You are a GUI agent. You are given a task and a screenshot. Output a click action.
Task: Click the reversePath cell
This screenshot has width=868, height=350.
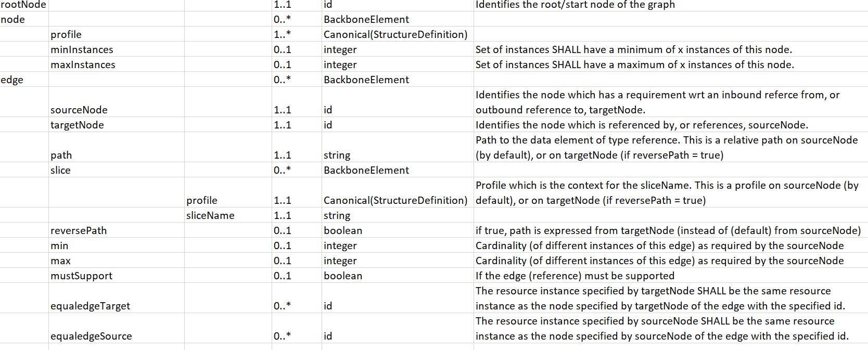(117, 230)
